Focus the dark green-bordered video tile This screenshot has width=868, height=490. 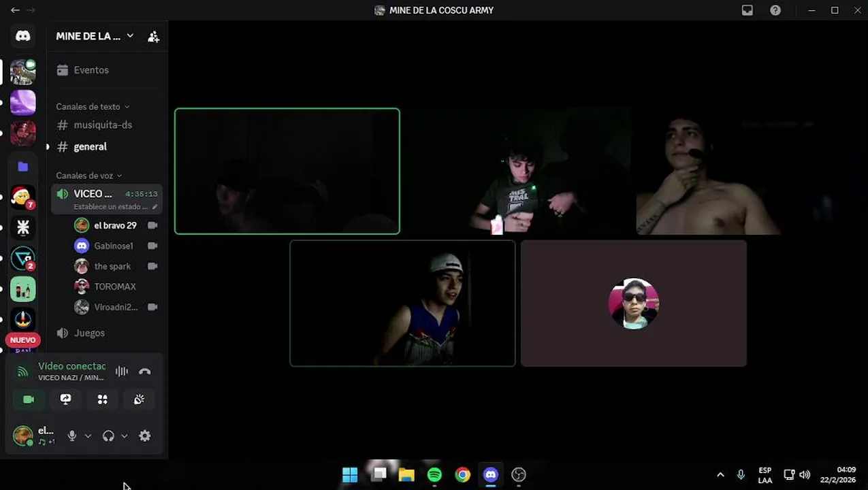tap(287, 171)
